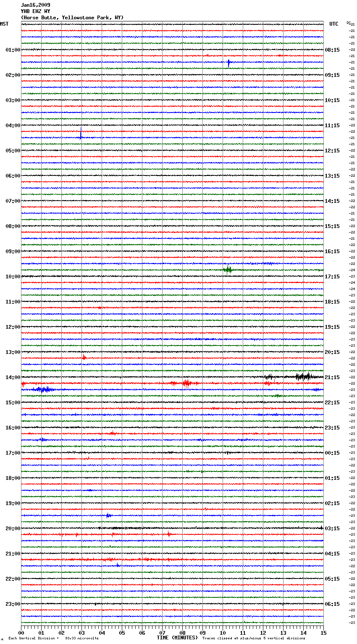Image resolution: width=357 pixels, height=644 pixels.
Task: Click the '06:15' UTC row label
Action: 332,604
